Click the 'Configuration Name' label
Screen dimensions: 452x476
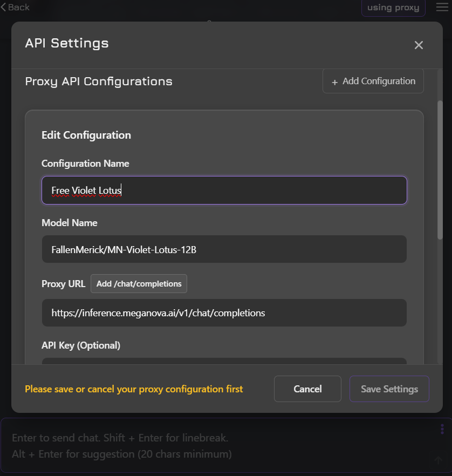point(85,164)
